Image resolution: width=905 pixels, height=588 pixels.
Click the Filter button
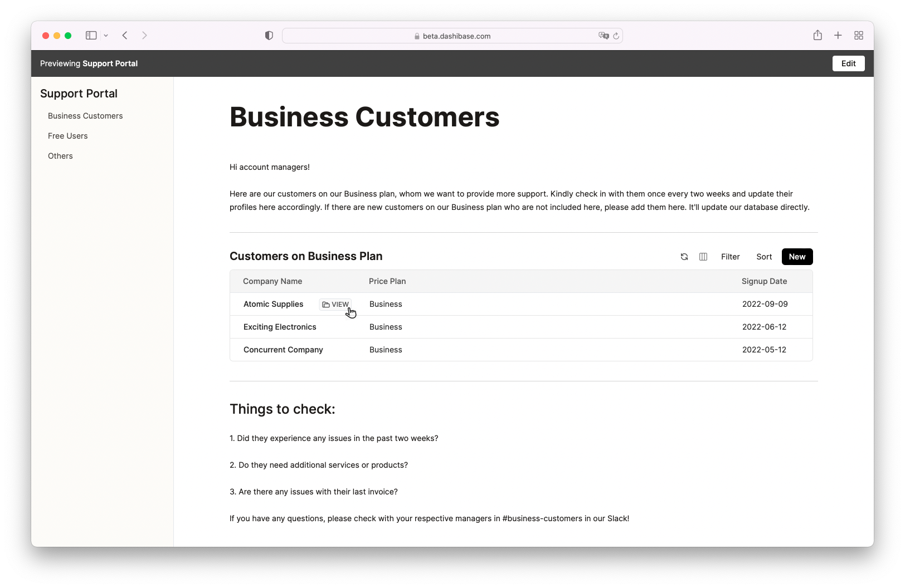(730, 257)
